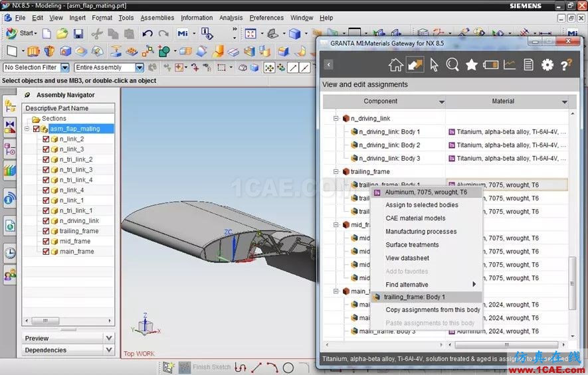This screenshot has width=588, height=375.
Task: Open the Assembly Navigator sidebar tab icon
Action: tap(10, 107)
